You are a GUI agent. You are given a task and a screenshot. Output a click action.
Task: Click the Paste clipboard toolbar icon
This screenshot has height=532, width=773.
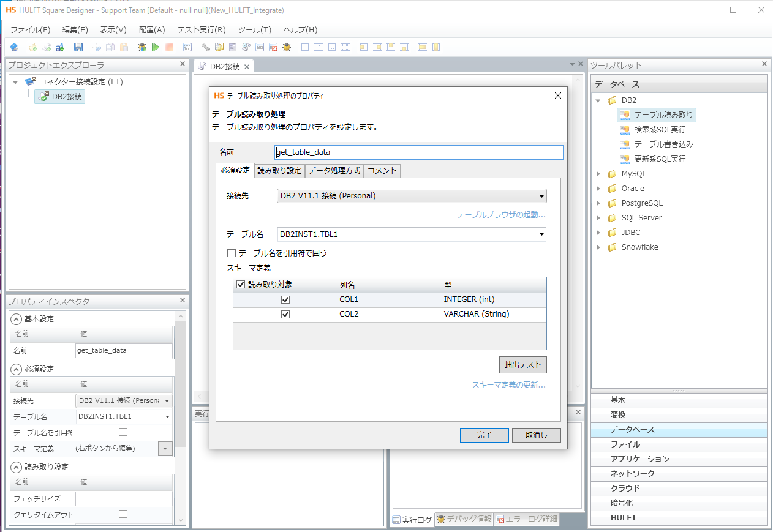tap(124, 47)
